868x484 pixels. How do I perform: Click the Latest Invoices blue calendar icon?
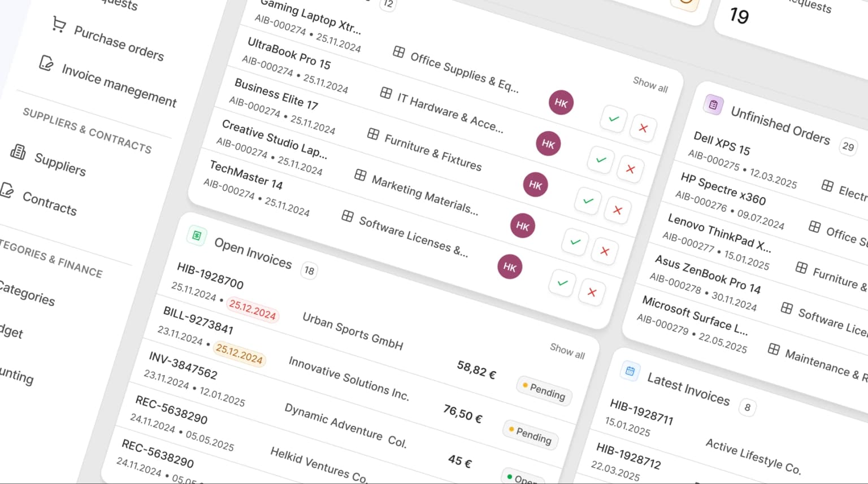coord(630,371)
